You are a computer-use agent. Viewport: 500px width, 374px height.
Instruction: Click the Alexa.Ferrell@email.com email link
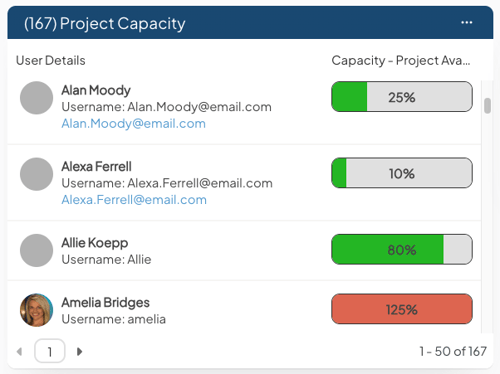pos(134,200)
